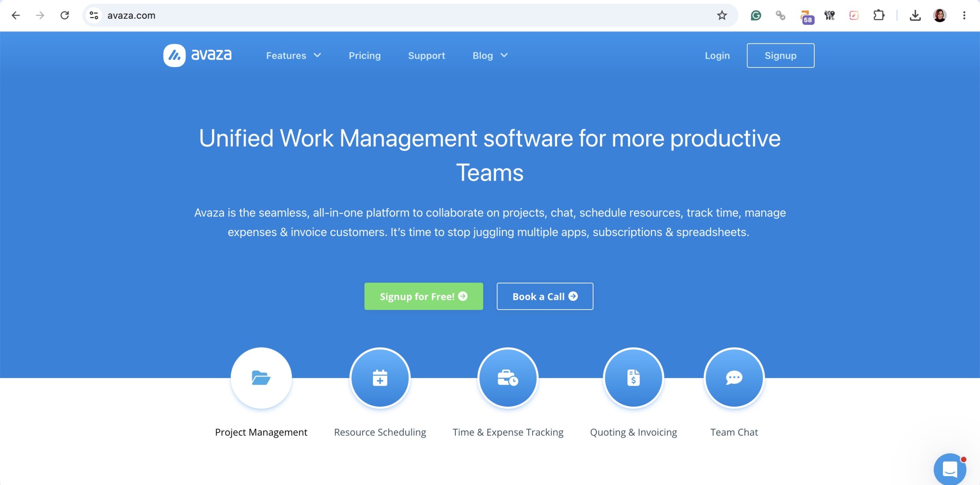This screenshot has height=485, width=980.
Task: Switch to the Resource Scheduling tab label
Action: (380, 432)
